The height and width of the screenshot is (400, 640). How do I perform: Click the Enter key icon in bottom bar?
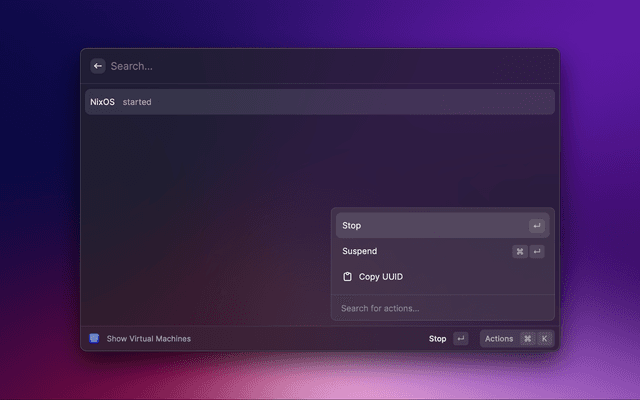point(460,339)
